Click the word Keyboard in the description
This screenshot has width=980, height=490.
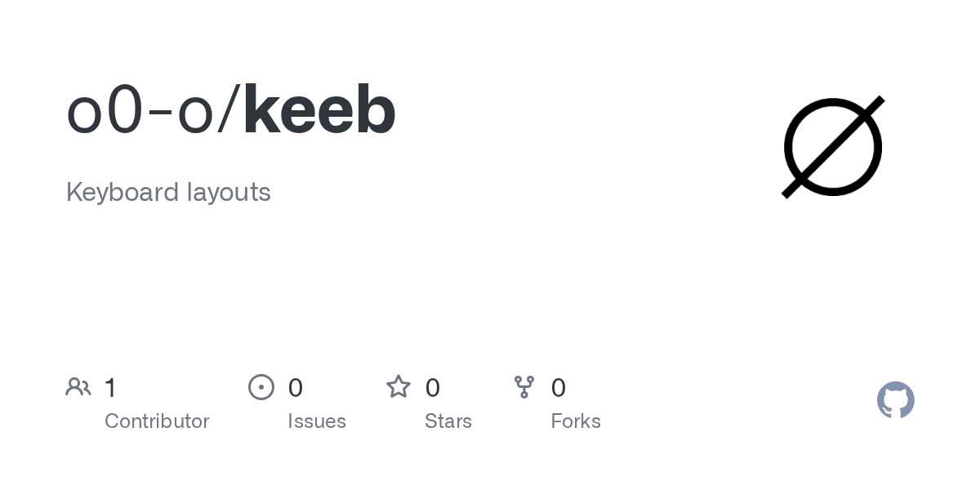point(122,193)
